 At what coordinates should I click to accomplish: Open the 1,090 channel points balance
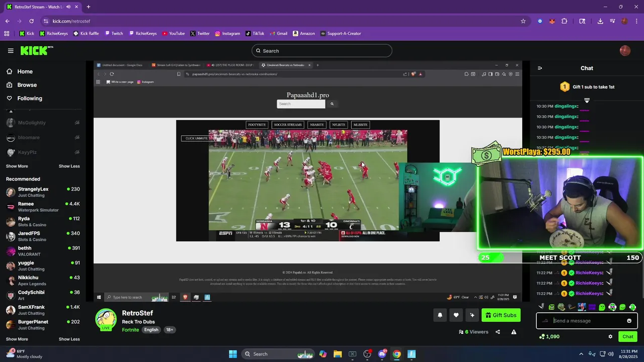pos(549,337)
